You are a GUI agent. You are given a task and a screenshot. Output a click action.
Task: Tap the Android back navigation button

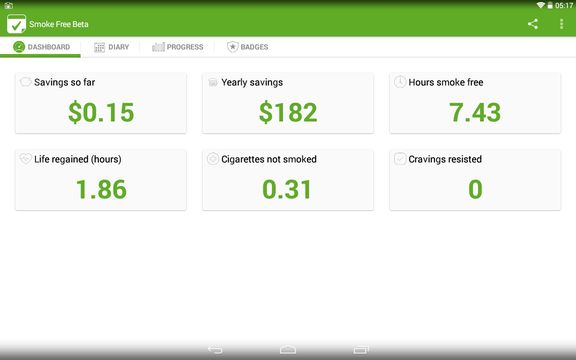(215, 349)
